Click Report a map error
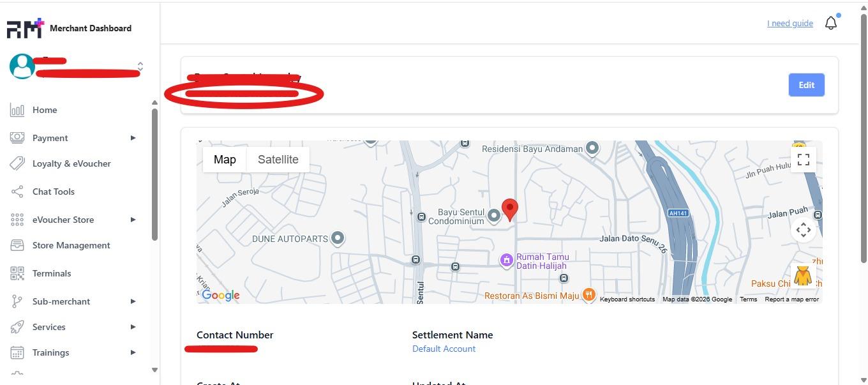The height and width of the screenshot is (385, 868). click(791, 299)
